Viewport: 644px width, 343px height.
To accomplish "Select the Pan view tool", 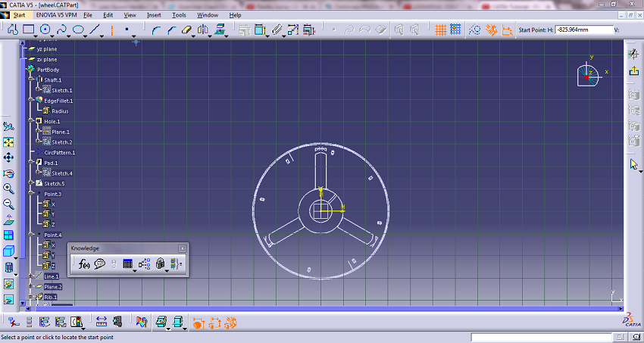I will pos(8,157).
